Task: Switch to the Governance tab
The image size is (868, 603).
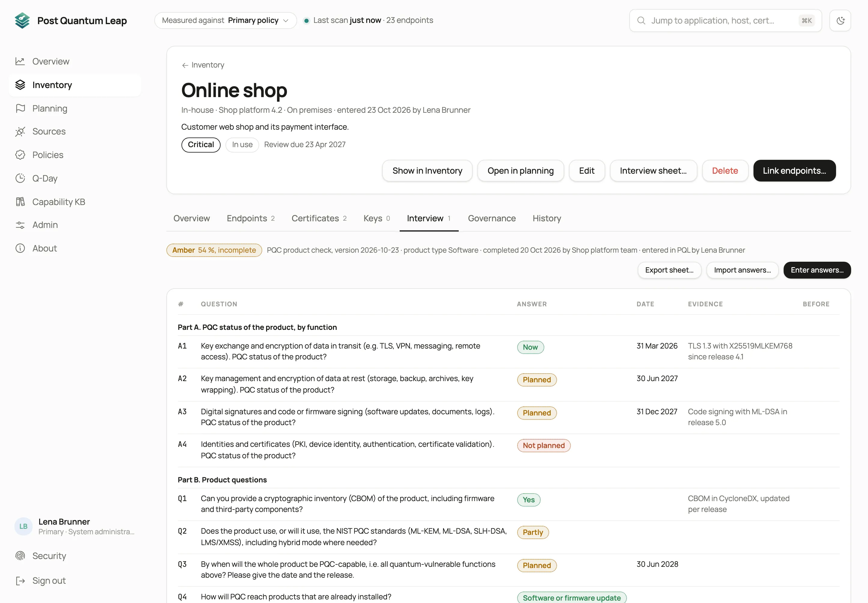Action: coord(492,218)
